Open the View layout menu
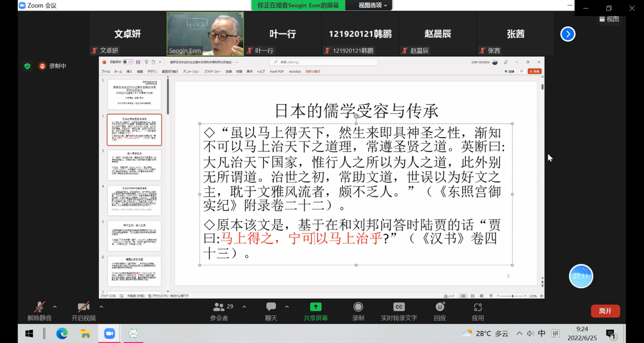Image resolution: width=644 pixels, height=343 pixels. [609, 19]
